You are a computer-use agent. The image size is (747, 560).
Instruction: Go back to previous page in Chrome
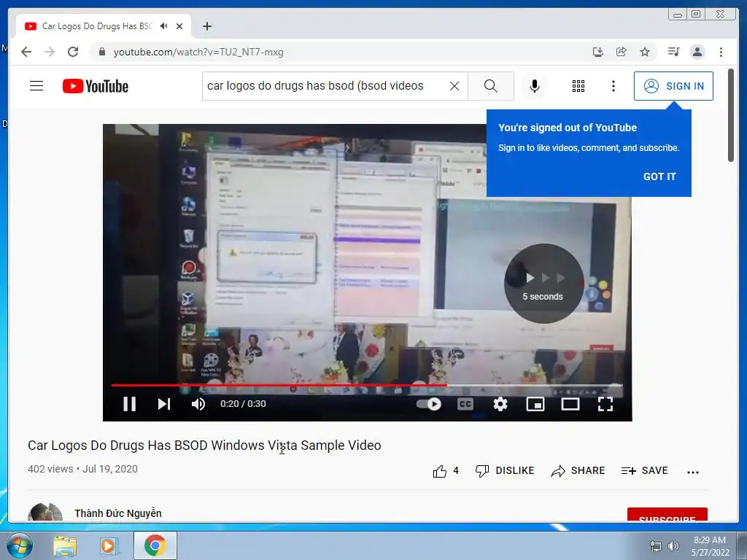(x=26, y=52)
